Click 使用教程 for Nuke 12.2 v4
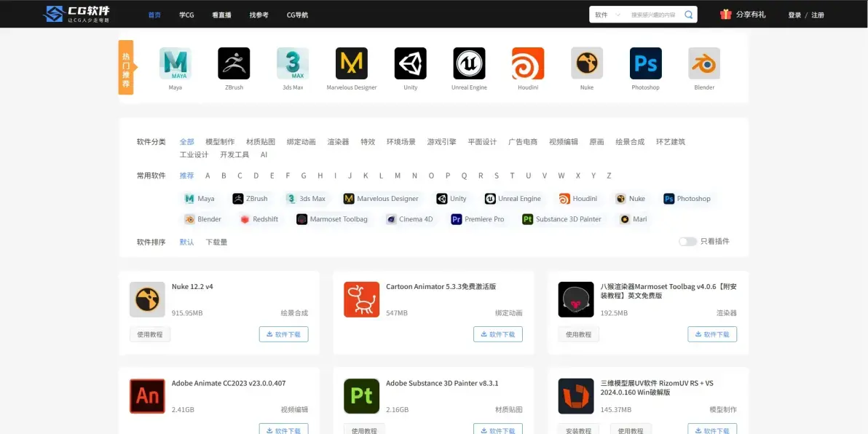Screen dimensions: 868x434 [x=150, y=334]
